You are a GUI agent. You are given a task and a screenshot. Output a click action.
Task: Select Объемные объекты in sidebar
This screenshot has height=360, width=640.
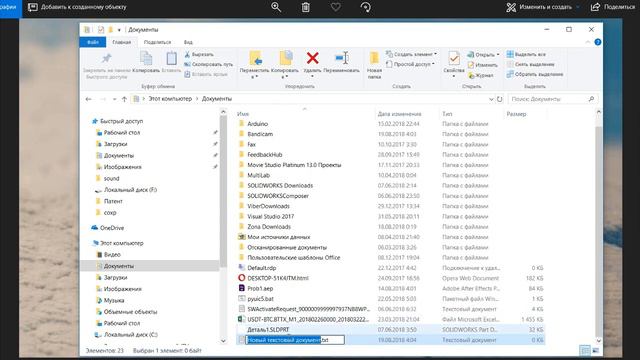point(130,312)
